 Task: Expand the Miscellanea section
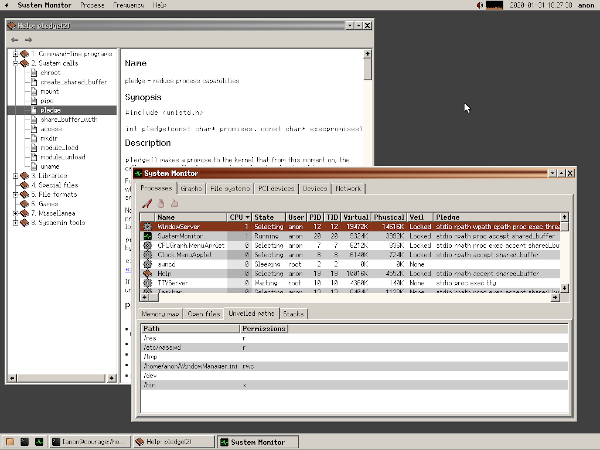click(x=15, y=213)
